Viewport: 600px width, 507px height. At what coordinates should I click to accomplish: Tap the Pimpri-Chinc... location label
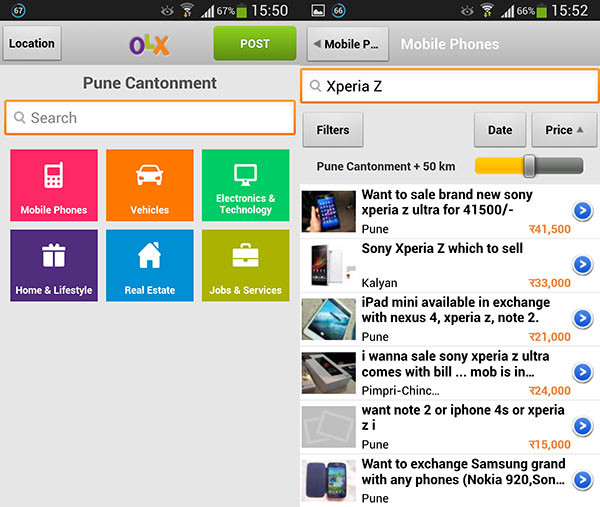coord(400,391)
